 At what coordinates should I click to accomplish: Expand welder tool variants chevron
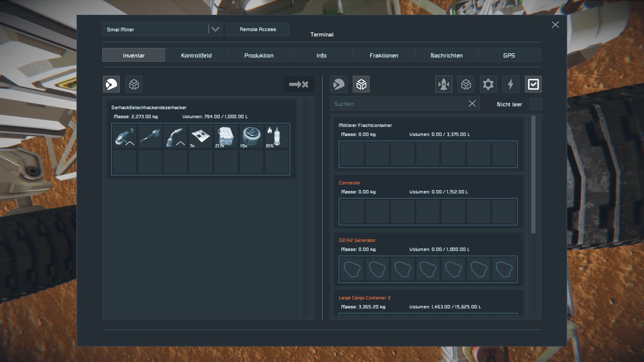(180, 143)
